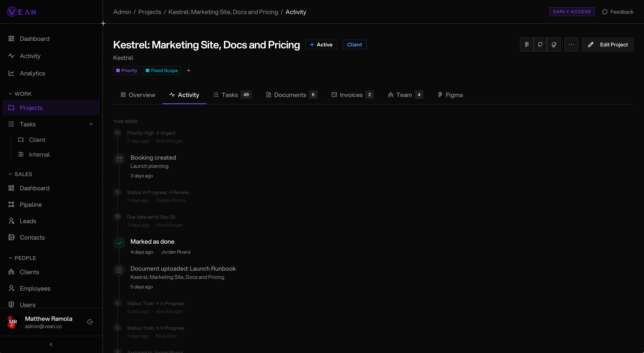644x353 pixels.
Task: Click the cyan Fixed Scope tag
Action: coord(162,70)
